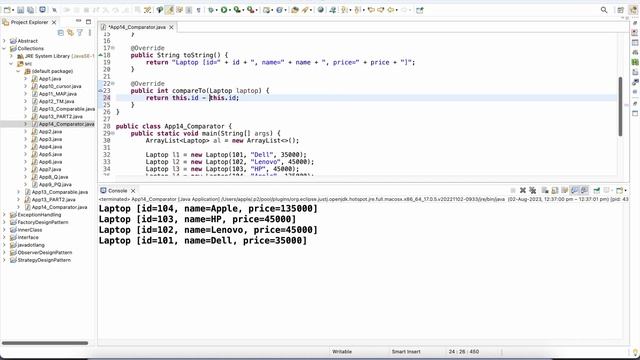Screen dimensions: 640x360
Task: Select the ObserverDesignPattern project
Action: point(44,253)
